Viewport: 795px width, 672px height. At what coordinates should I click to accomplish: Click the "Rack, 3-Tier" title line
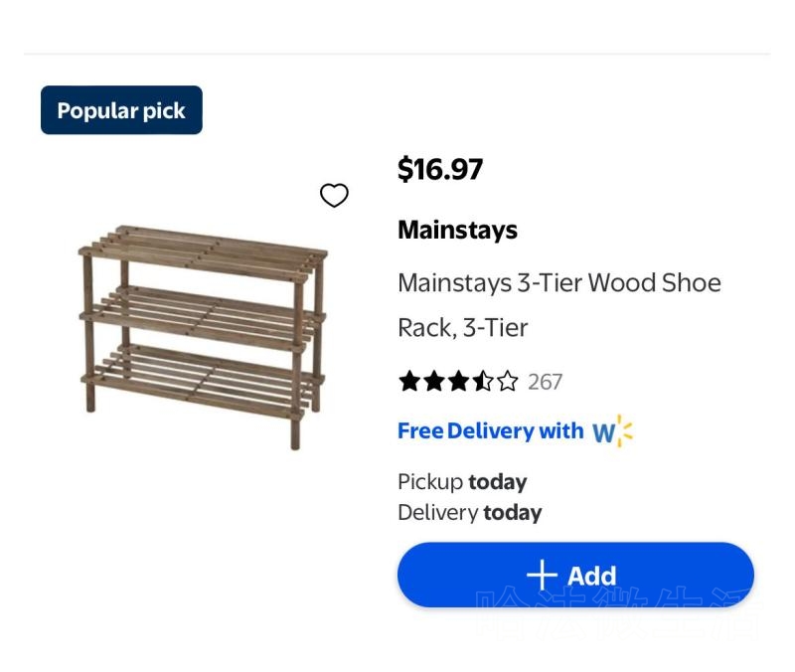click(462, 328)
